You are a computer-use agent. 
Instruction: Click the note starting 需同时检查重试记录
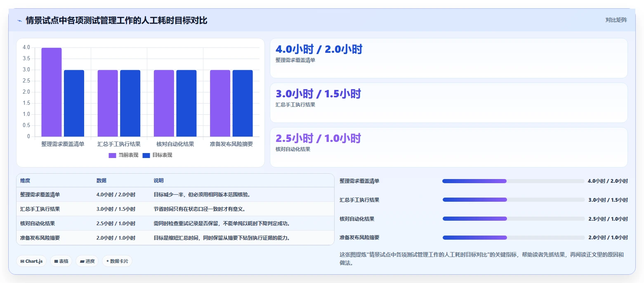point(222,224)
